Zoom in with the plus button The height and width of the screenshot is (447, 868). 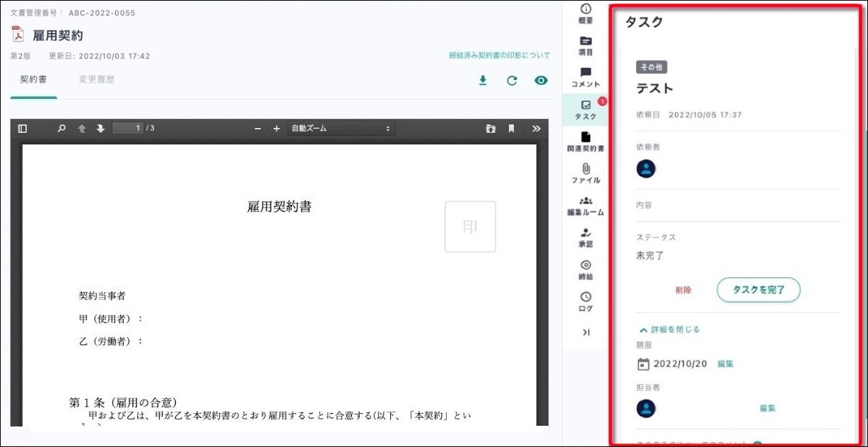point(276,129)
